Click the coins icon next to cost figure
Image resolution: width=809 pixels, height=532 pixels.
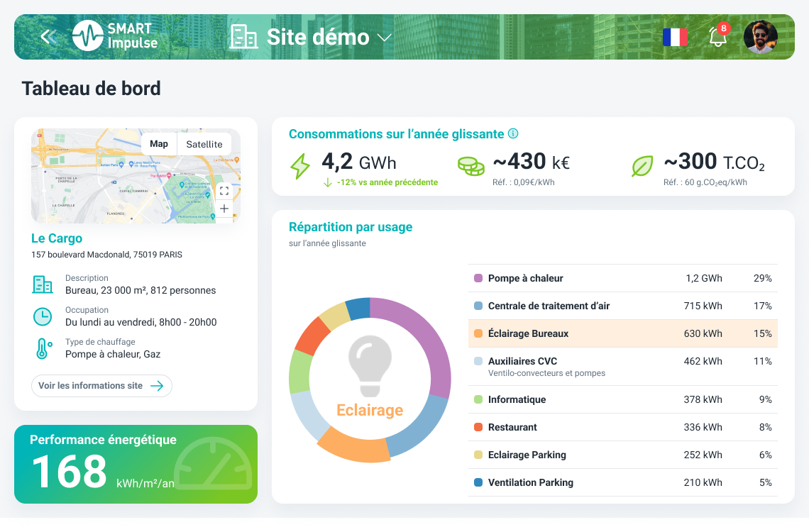coord(471,162)
